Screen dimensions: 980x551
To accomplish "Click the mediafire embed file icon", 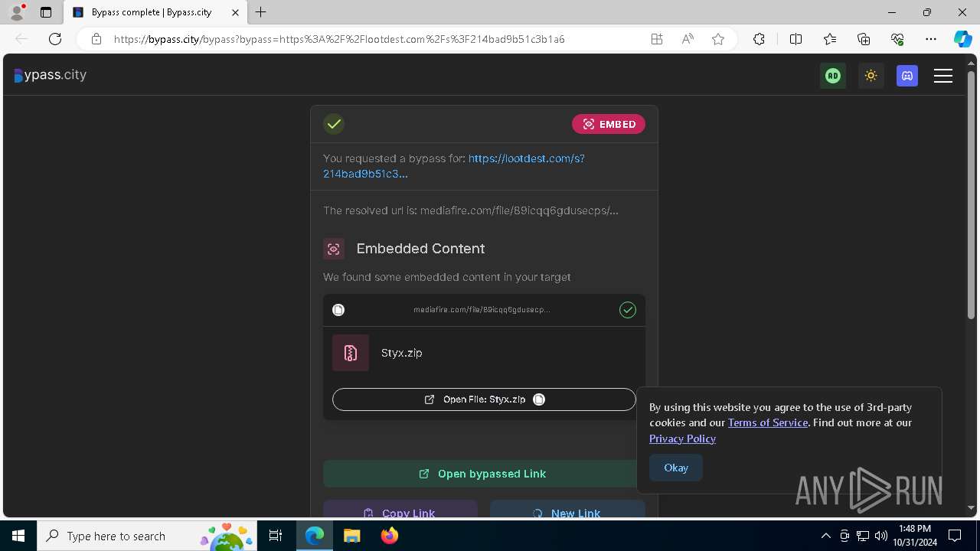I will click(x=338, y=310).
